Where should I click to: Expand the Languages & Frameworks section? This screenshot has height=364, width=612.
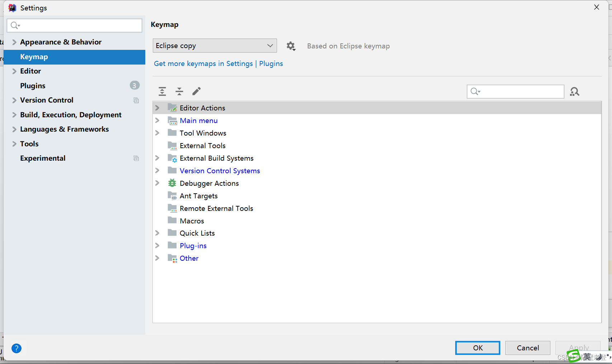coord(14,129)
